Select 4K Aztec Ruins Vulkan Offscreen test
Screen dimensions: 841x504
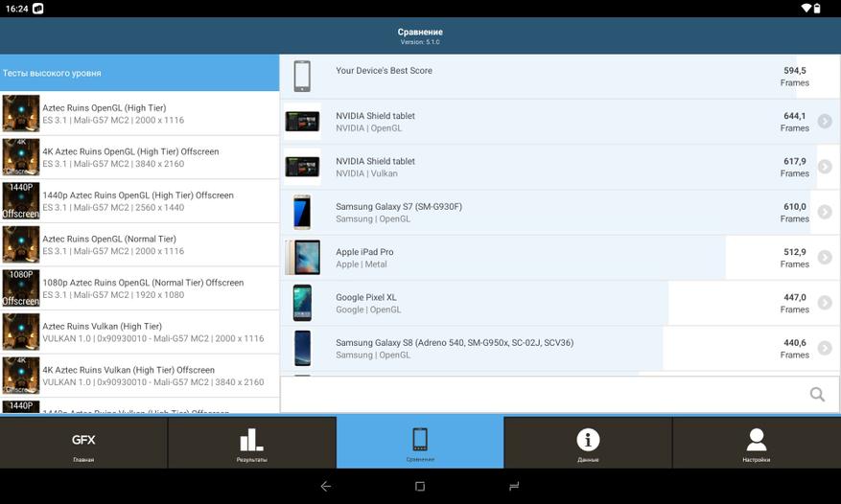coord(139,376)
